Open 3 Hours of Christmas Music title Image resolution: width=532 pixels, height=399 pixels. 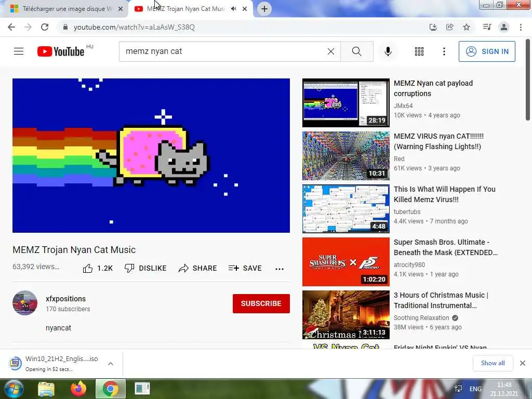coord(441,300)
